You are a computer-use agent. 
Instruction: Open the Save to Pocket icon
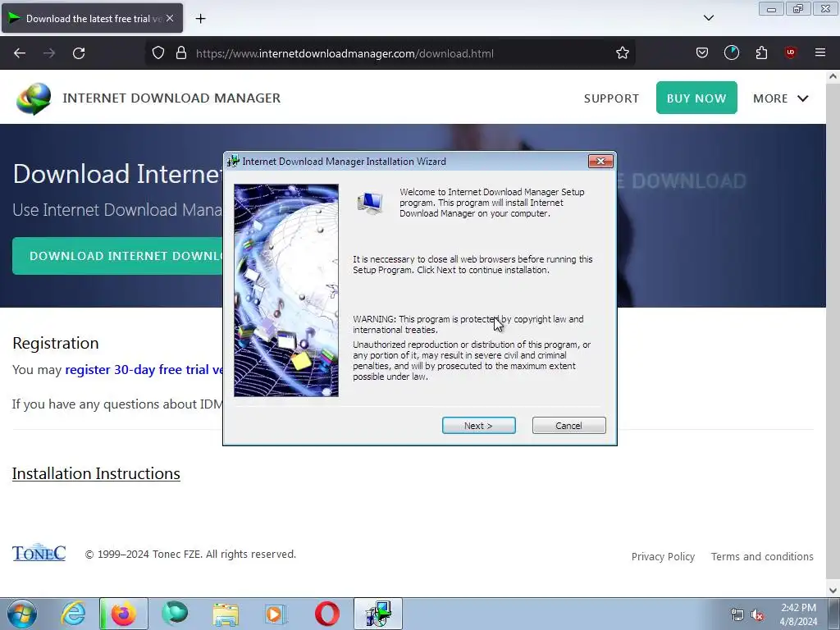(x=702, y=53)
